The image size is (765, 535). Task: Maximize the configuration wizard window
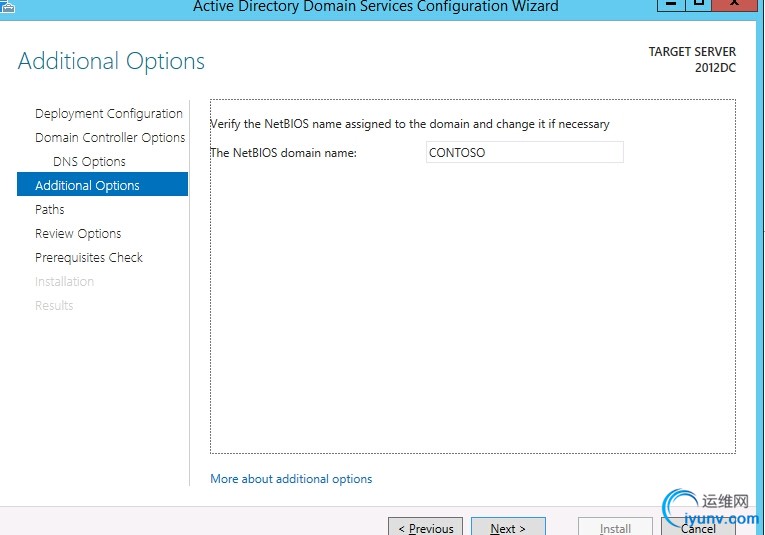[x=699, y=4]
